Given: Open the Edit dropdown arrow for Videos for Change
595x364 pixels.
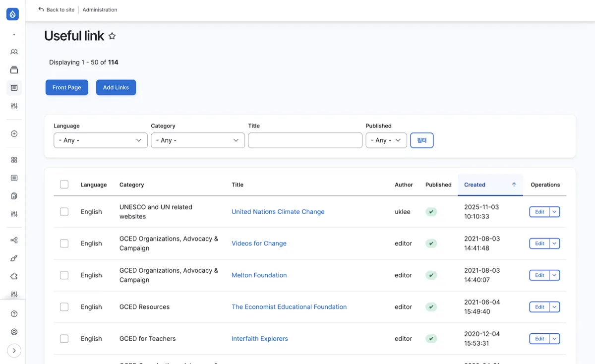Looking at the screenshot, I should point(555,243).
